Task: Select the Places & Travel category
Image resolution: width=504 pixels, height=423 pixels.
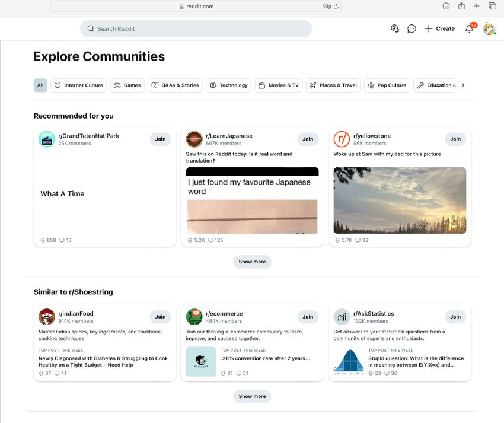Action: click(333, 85)
